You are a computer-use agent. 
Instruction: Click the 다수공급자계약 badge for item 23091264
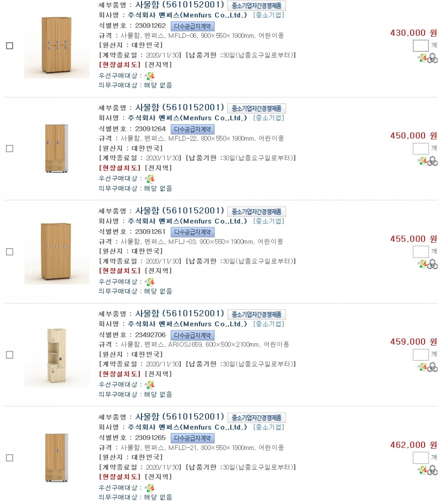[192, 129]
